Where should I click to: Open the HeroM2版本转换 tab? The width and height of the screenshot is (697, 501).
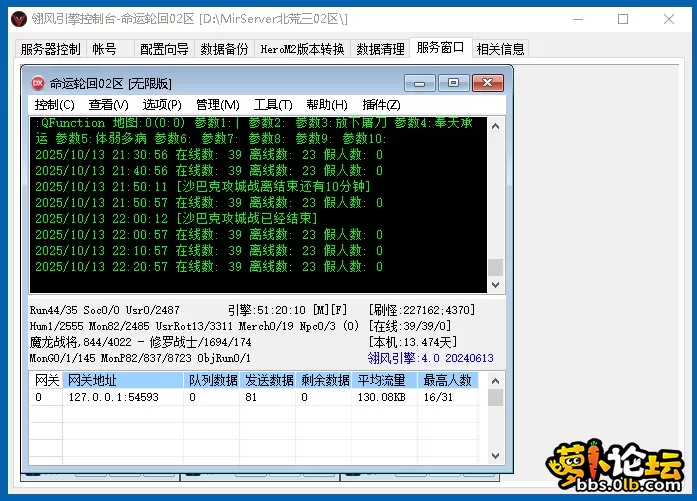(302, 49)
